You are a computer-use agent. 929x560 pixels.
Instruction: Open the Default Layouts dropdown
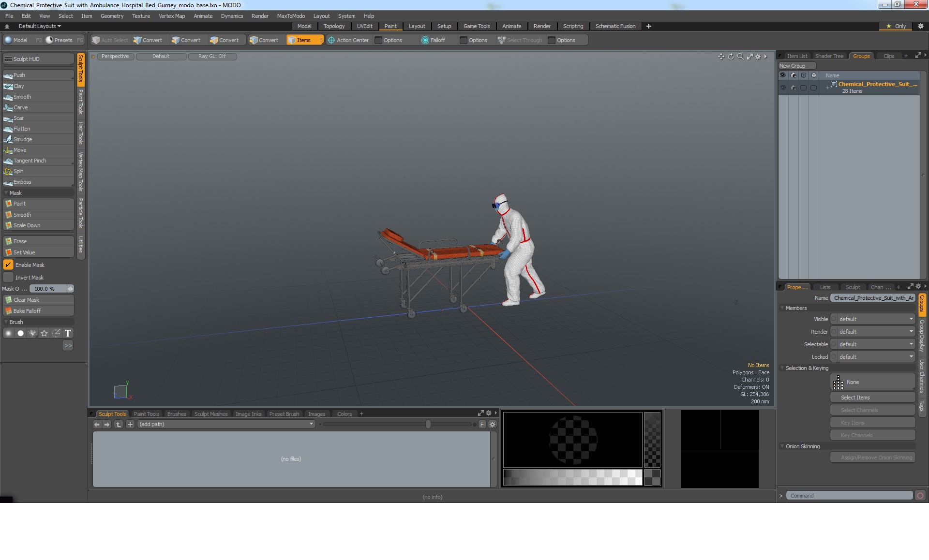pos(40,26)
